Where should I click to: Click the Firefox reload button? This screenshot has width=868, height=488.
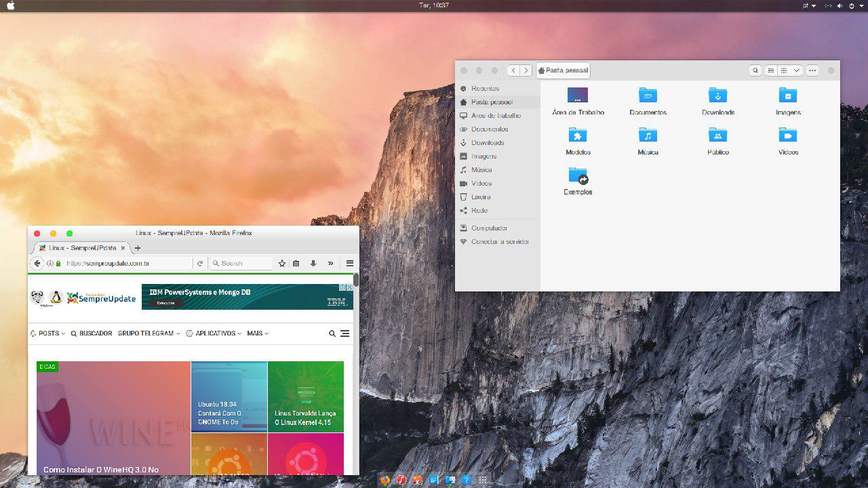(x=200, y=263)
